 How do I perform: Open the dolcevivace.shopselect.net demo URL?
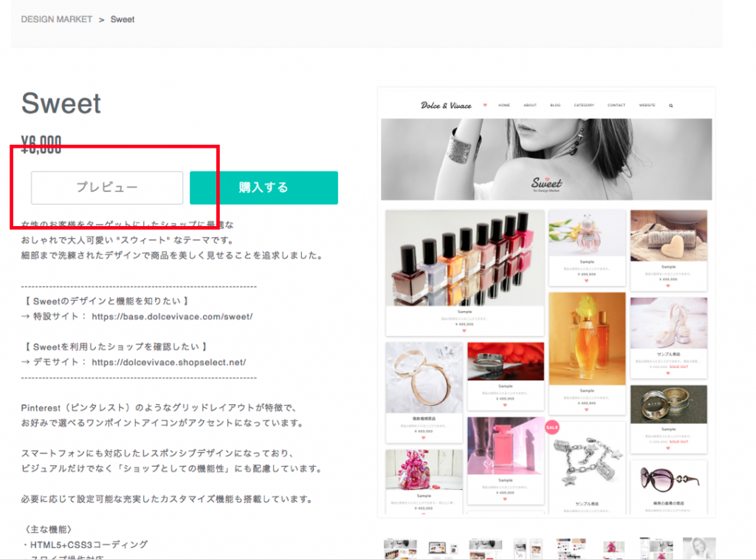[169, 362]
